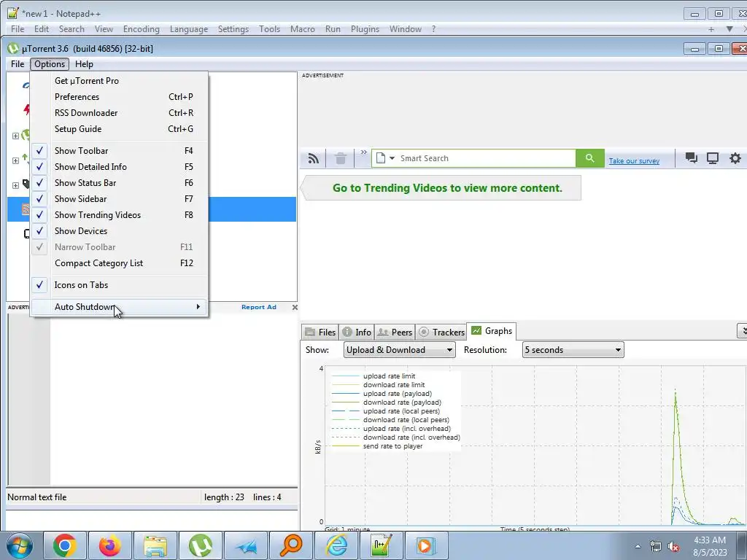747x560 pixels.
Task: Close the Options menu via Options button
Action: tap(50, 64)
